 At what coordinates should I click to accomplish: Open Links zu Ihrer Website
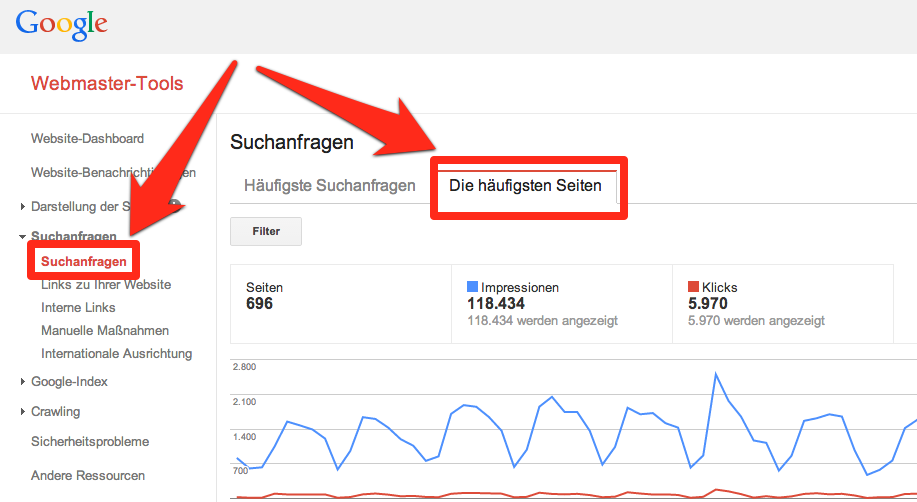point(106,285)
